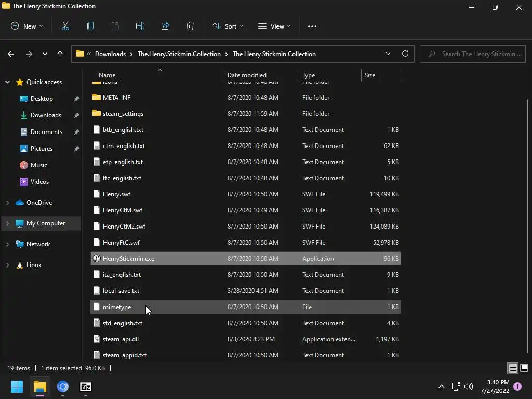Select Henry.swf file
The width and height of the screenshot is (532, 399).
coord(246,194)
